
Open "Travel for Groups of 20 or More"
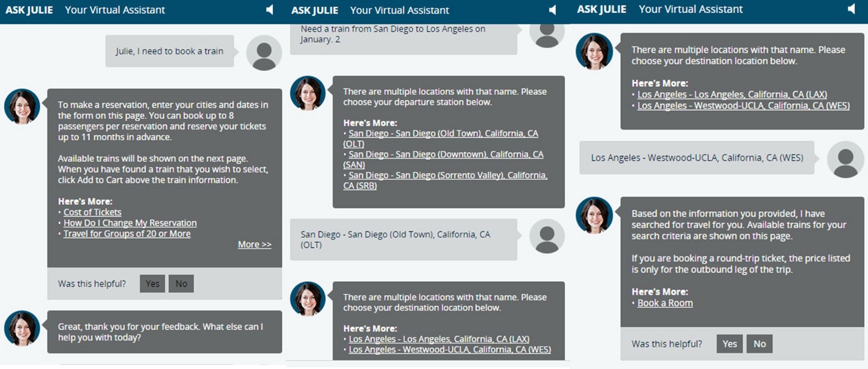click(127, 234)
